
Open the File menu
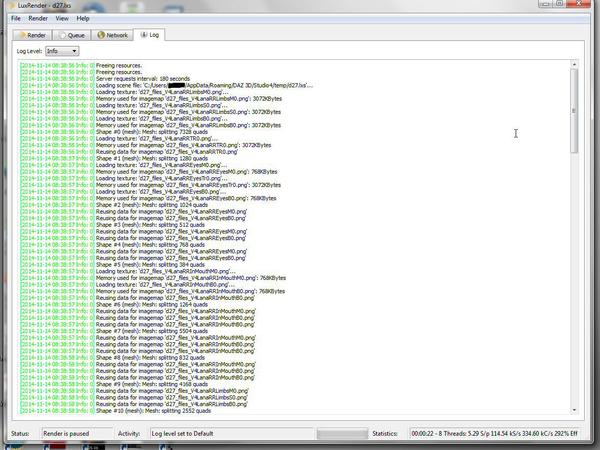click(16, 18)
